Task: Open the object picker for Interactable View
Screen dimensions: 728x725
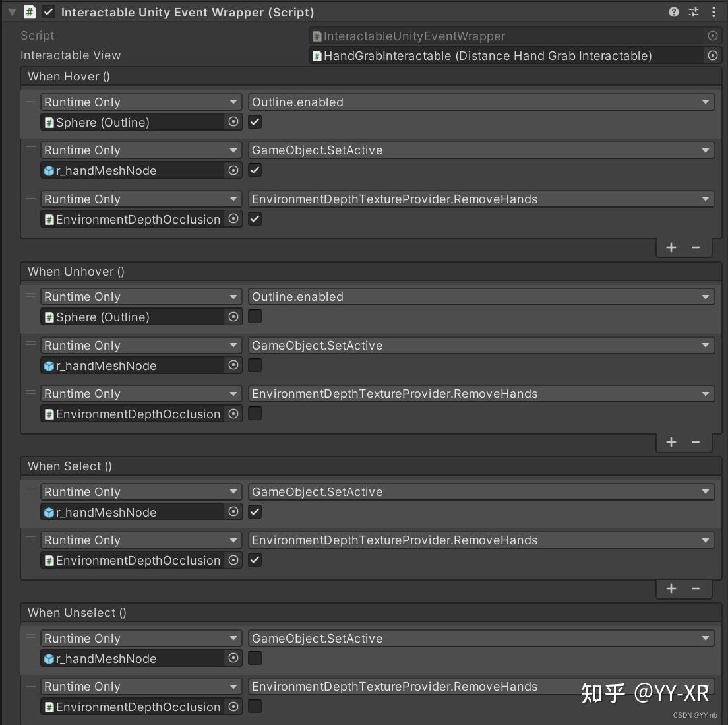Action: point(712,55)
